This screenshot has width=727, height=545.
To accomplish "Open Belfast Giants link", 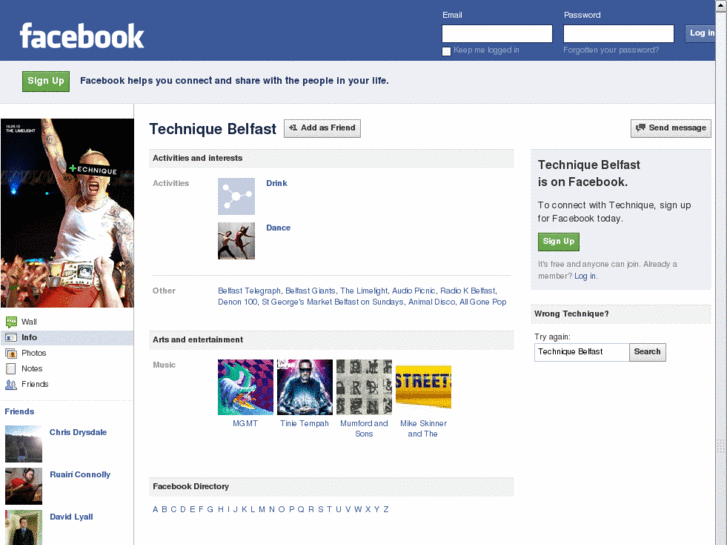I will click(x=310, y=291).
